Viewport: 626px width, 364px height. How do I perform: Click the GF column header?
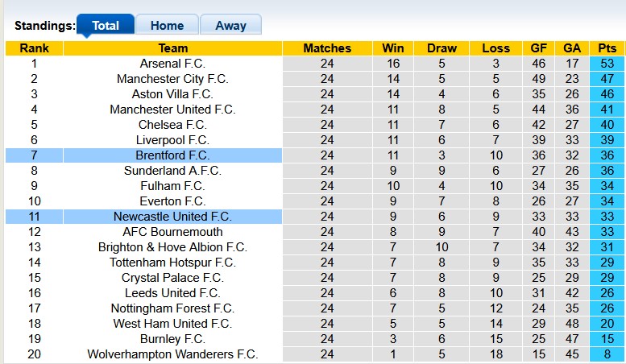539,48
